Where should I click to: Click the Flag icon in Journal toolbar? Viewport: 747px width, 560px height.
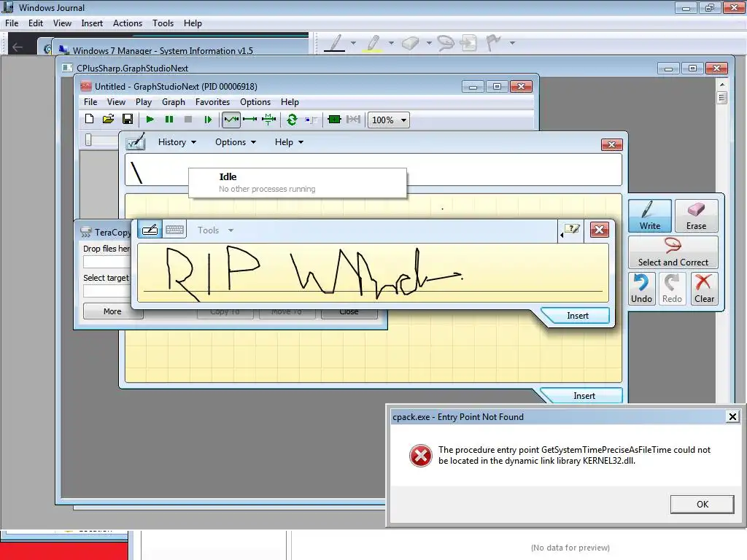(x=494, y=43)
